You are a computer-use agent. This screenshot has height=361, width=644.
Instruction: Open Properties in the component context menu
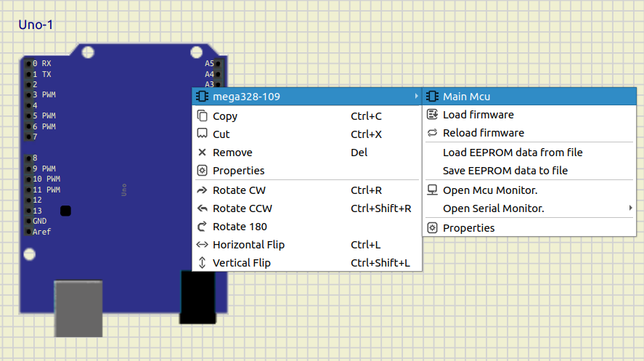click(238, 171)
